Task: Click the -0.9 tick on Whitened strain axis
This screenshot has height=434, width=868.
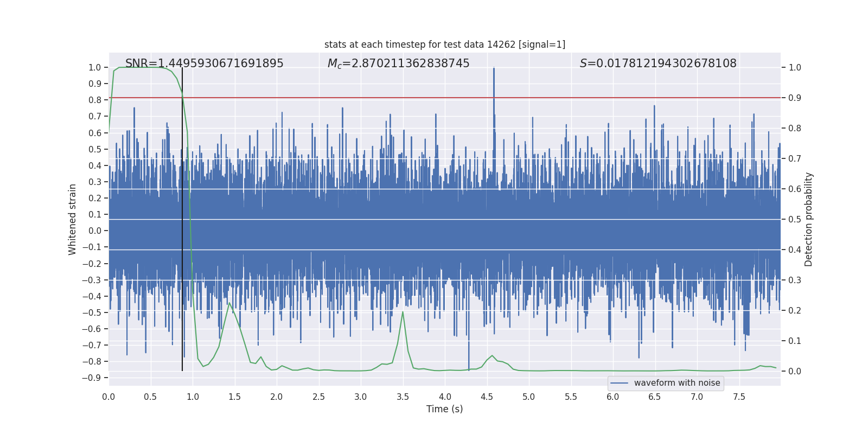Action: point(92,378)
